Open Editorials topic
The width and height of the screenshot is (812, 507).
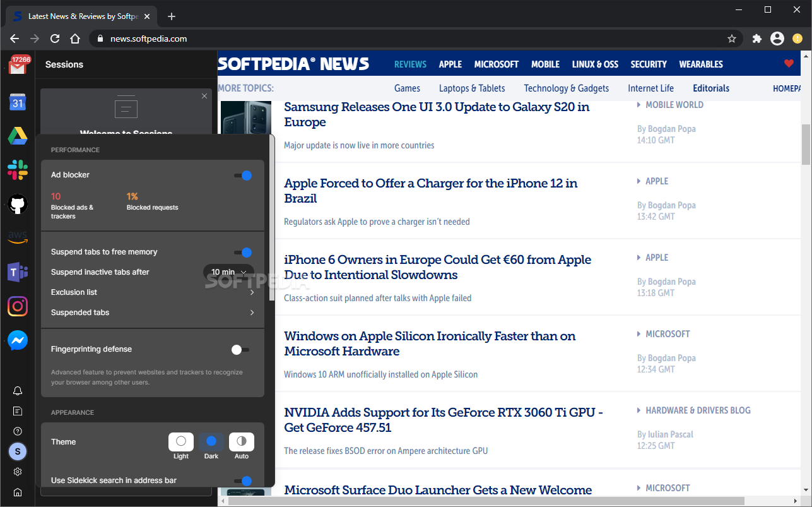[711, 88]
